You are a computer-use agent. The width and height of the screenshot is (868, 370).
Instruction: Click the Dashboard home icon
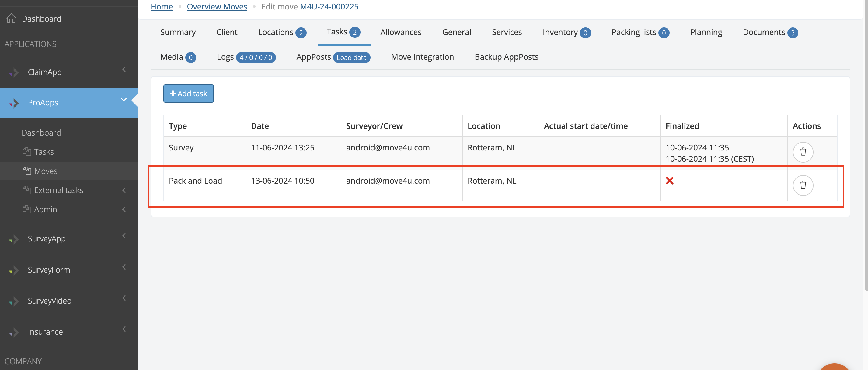click(11, 19)
